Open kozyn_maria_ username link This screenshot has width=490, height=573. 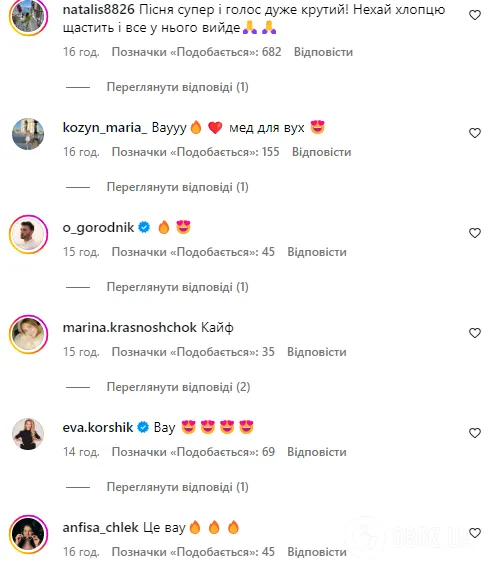(105, 128)
